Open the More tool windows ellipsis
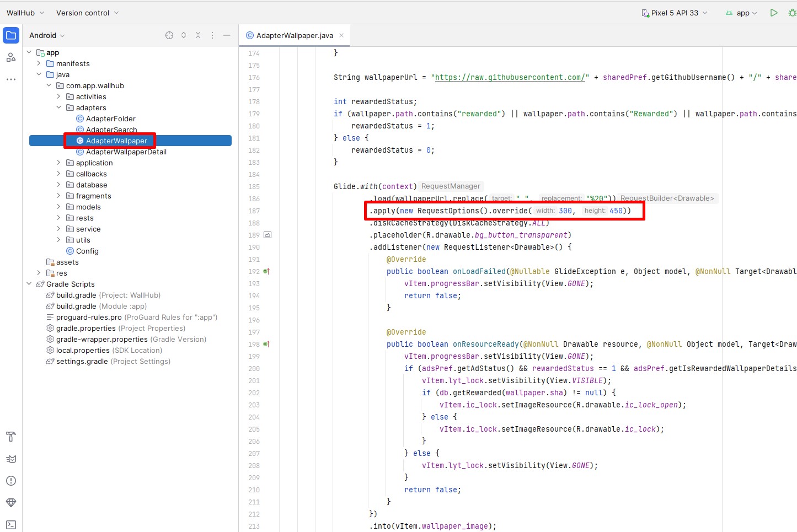Screen dimensions: 797x532 pos(11,79)
